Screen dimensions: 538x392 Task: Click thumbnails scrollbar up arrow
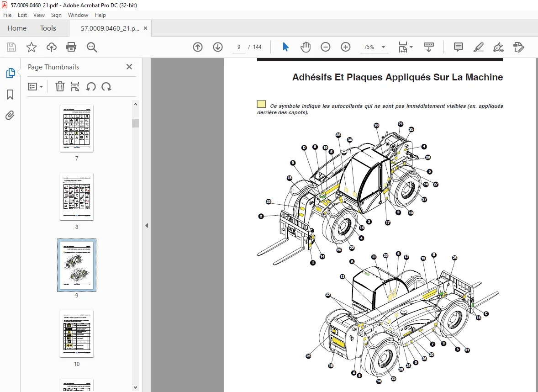pyautogui.click(x=135, y=104)
